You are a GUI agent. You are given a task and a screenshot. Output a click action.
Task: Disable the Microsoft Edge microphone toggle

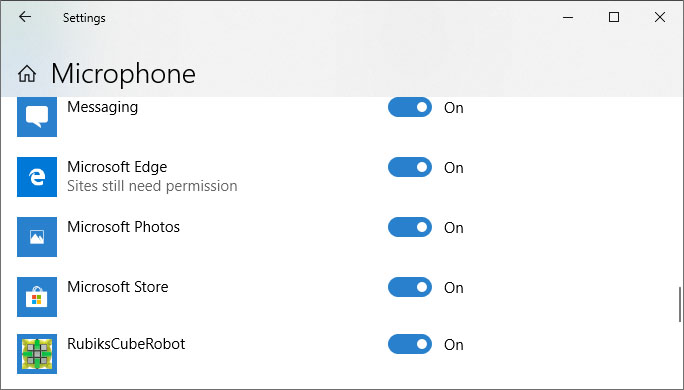[x=410, y=167]
